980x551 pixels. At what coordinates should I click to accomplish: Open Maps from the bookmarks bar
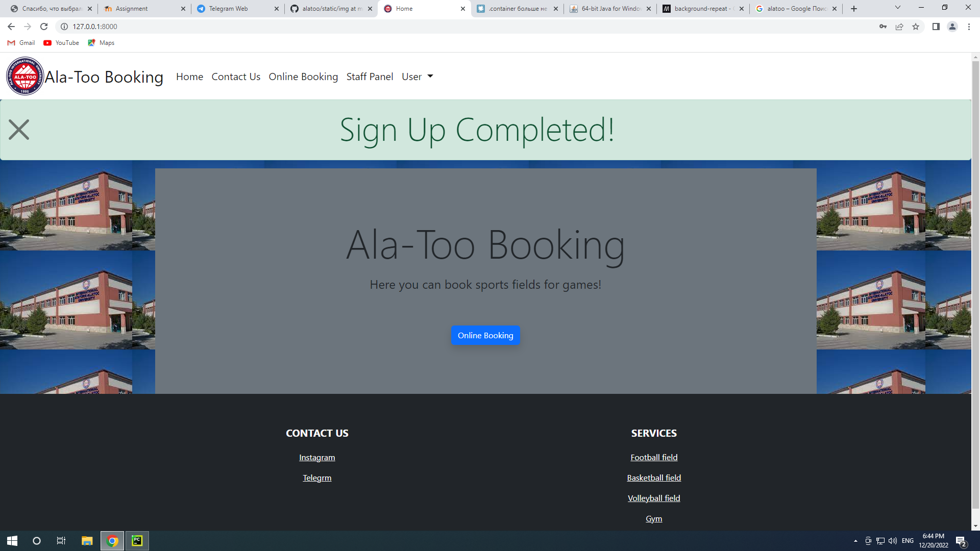pos(101,43)
